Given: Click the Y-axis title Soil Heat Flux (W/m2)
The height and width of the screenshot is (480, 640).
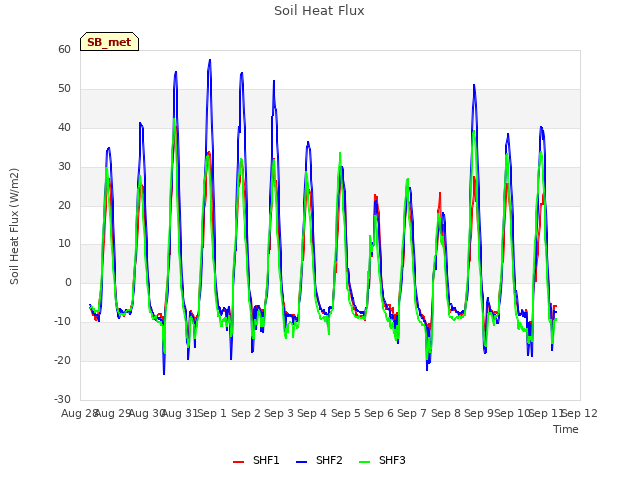Looking at the screenshot, I should coord(15,226).
